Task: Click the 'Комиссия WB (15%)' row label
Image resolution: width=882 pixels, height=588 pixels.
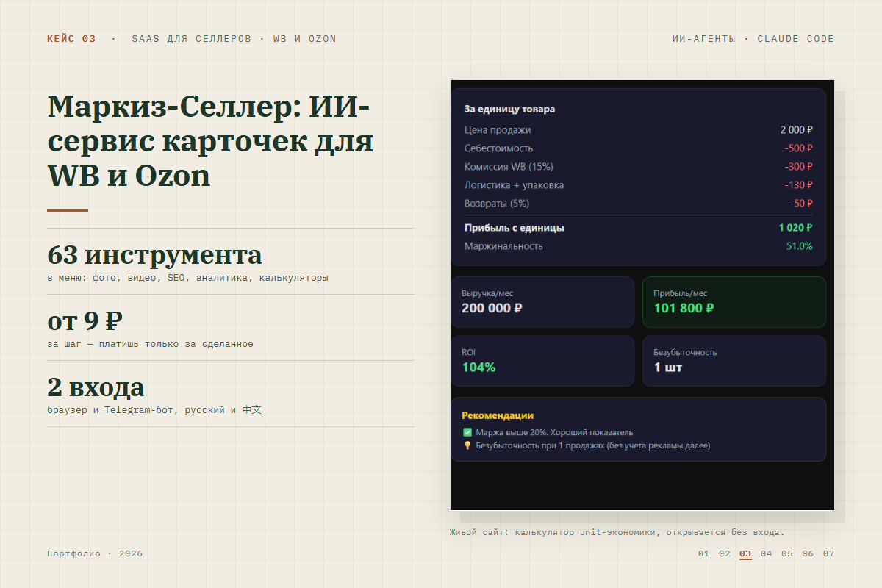Action: tap(509, 167)
